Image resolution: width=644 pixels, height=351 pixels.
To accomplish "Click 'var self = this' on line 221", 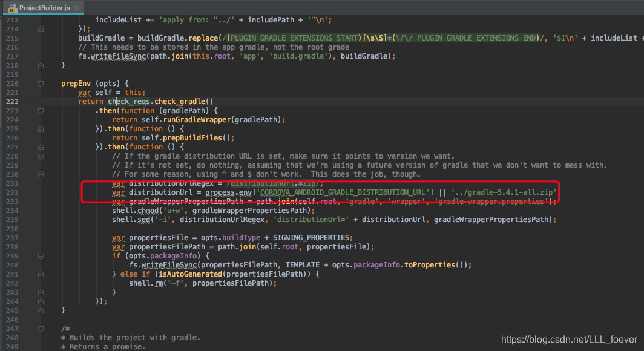I will click(112, 93).
